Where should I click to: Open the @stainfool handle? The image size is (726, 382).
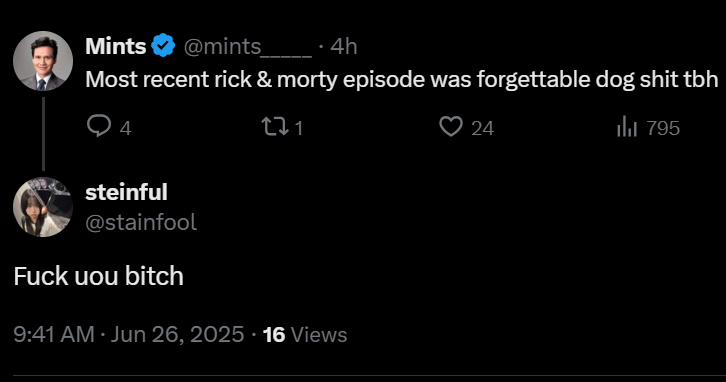[x=141, y=222]
